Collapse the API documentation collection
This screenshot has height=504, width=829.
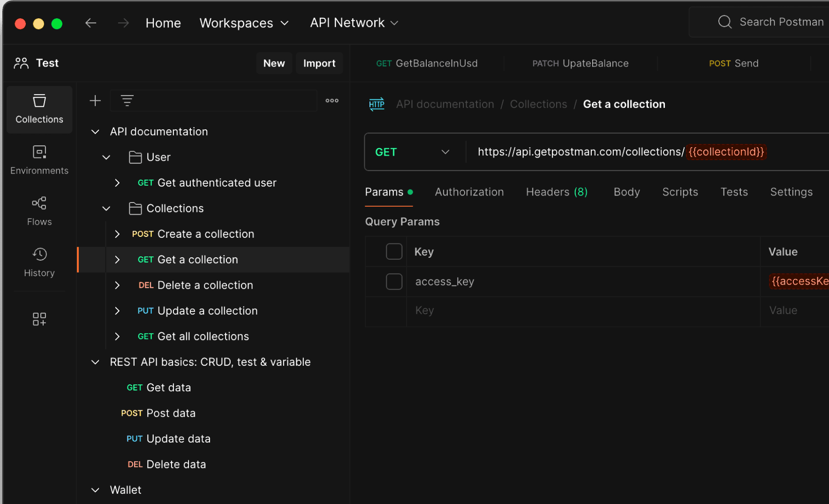[95, 132]
